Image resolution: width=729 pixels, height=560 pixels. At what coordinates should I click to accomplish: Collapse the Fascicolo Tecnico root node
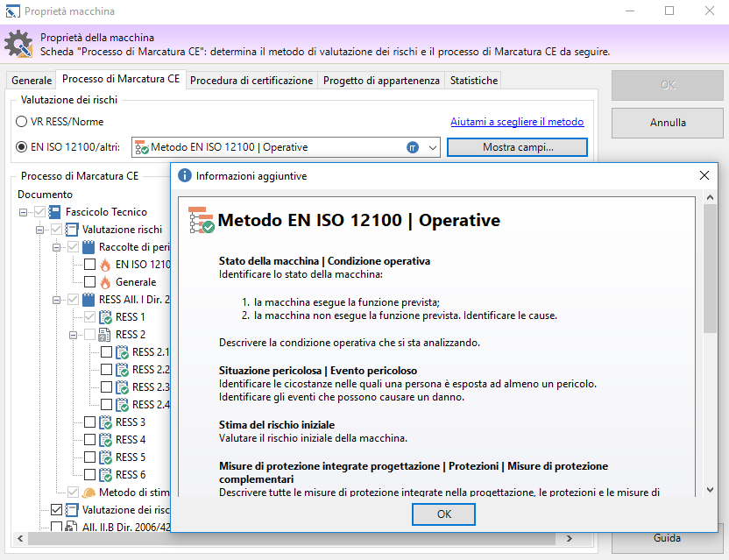pyautogui.click(x=23, y=212)
